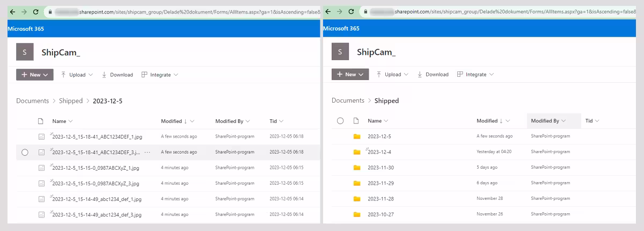
Task: Click forward arrow in left browser window
Action: click(24, 11)
